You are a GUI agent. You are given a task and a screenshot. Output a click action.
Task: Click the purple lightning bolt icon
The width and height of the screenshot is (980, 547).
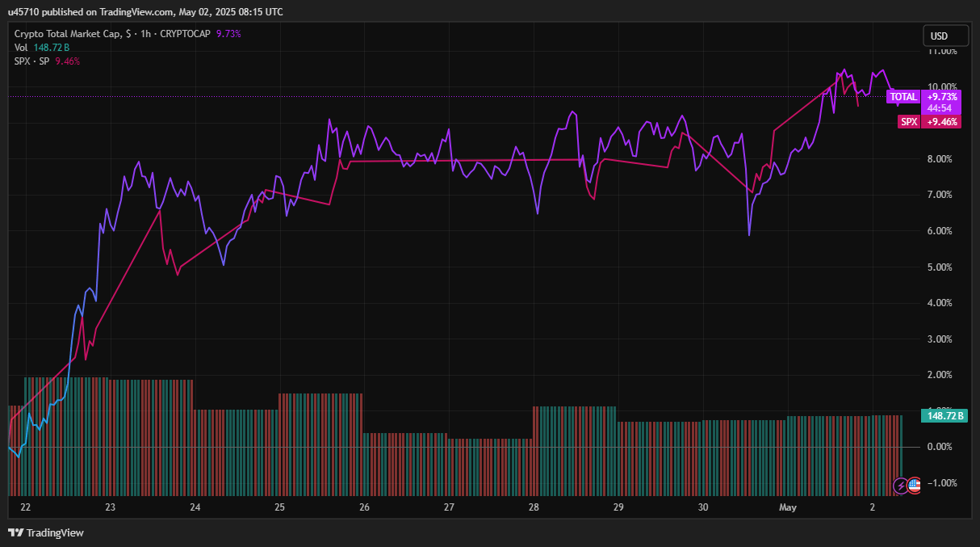pos(901,486)
